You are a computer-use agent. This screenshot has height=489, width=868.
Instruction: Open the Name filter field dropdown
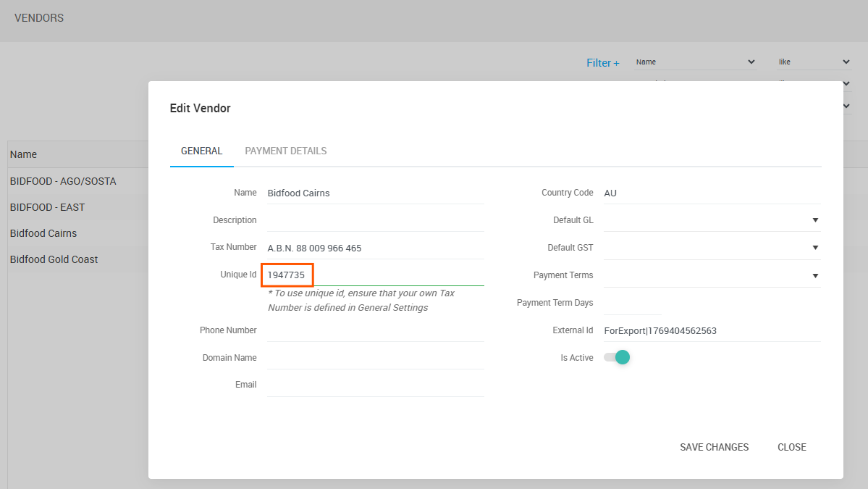pyautogui.click(x=695, y=62)
